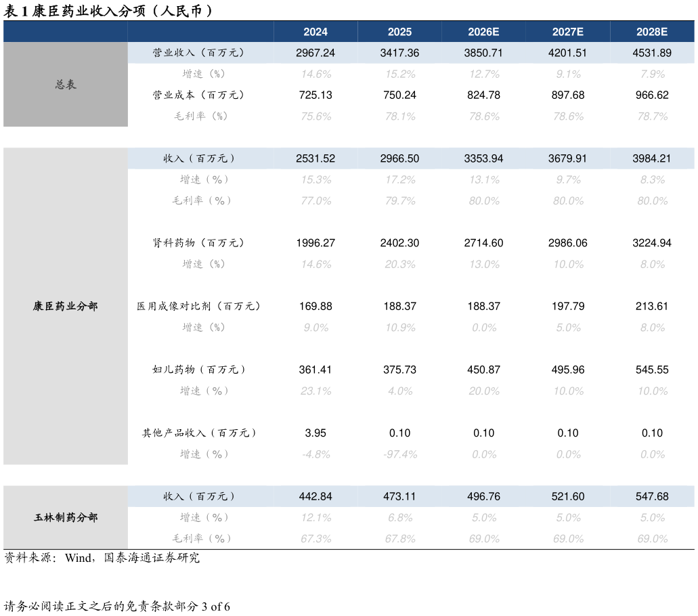Select contrast agent value 213.61
Image resolution: width=698 pixels, height=616 pixels.
pyautogui.click(x=652, y=306)
